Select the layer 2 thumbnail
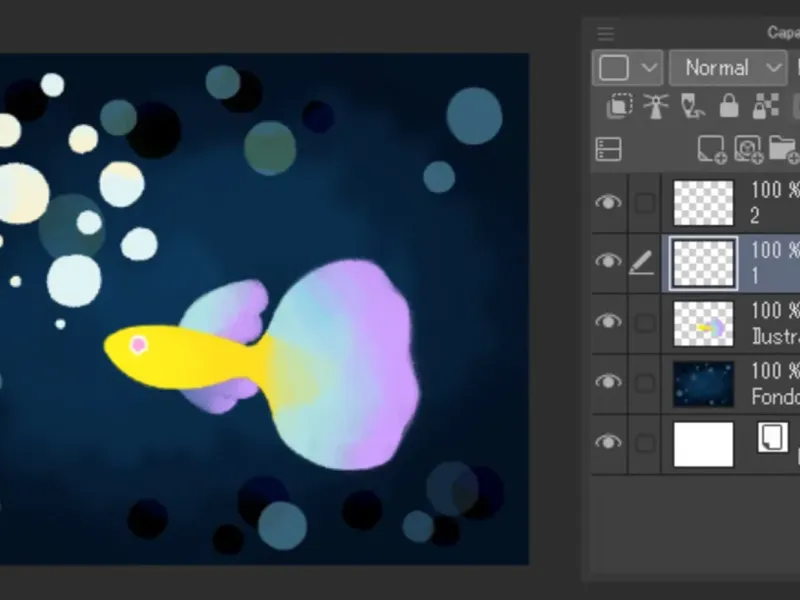The image size is (800, 600). 703,203
